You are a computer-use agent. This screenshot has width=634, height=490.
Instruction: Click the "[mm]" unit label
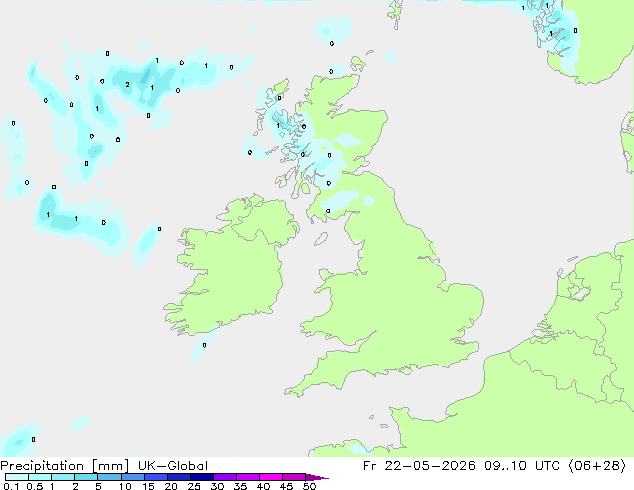pyautogui.click(x=110, y=466)
